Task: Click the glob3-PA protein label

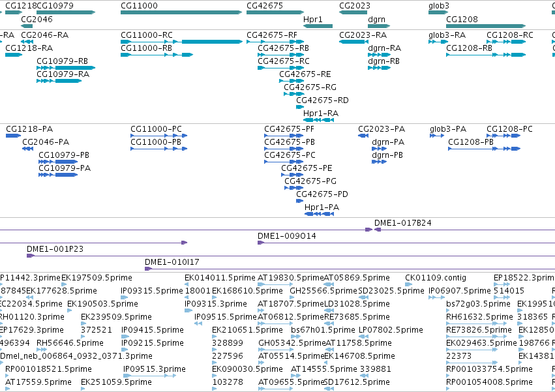Action: [448, 129]
